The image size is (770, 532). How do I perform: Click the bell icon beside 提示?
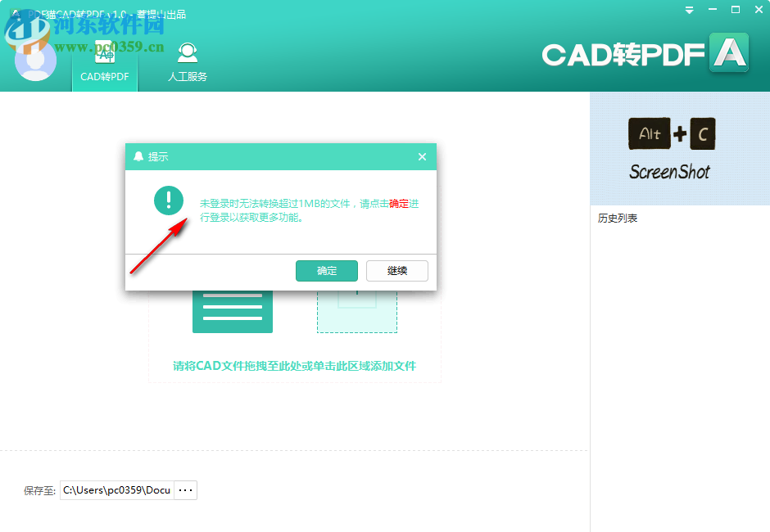click(x=138, y=157)
